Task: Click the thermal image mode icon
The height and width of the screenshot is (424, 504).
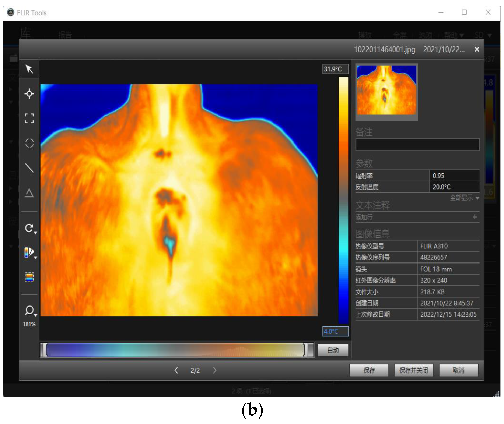Action: [x=29, y=277]
